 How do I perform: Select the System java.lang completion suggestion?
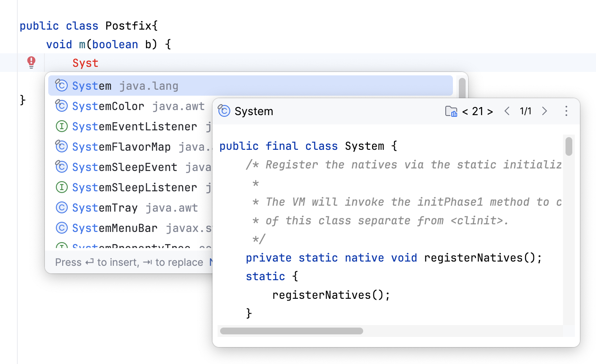tap(251, 85)
